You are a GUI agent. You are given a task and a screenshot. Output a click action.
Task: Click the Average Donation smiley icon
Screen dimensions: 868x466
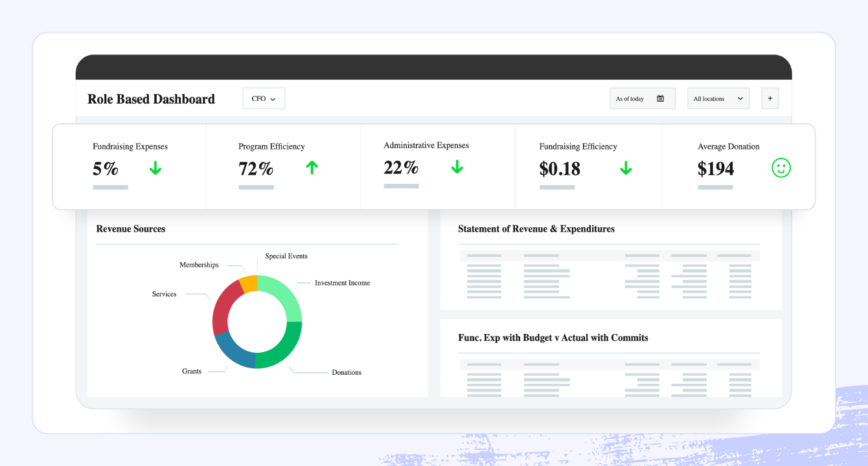coord(781,168)
